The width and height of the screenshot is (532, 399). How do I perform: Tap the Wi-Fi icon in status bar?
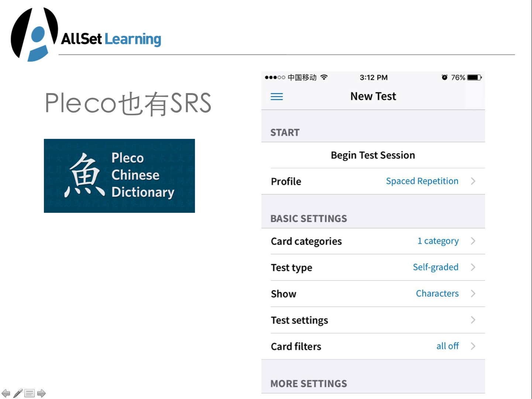click(324, 77)
